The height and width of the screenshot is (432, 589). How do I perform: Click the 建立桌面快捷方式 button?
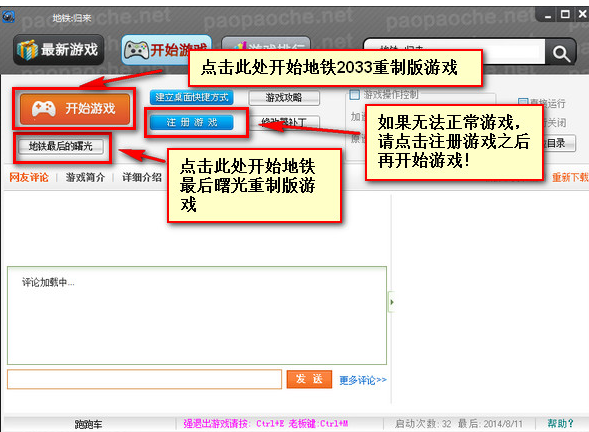pos(192,97)
